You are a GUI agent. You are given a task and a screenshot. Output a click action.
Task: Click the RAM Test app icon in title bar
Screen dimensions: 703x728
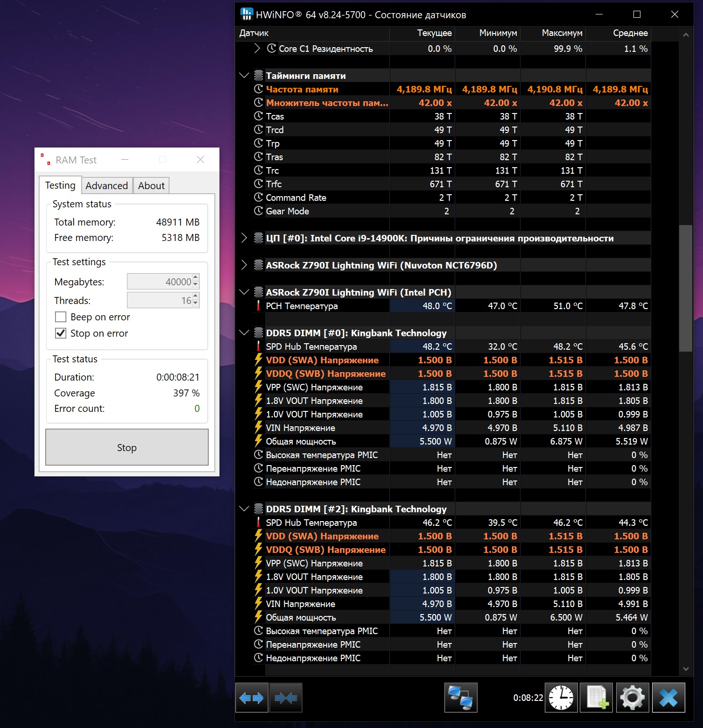[x=46, y=160]
